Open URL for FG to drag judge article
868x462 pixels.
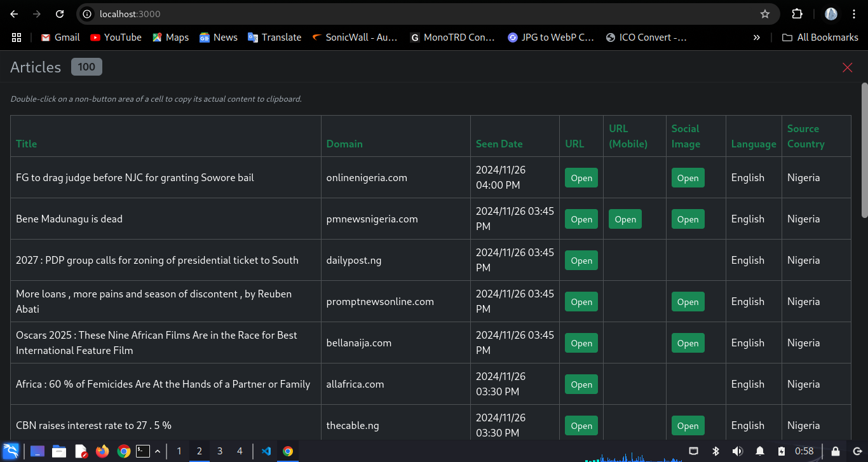[581, 178]
